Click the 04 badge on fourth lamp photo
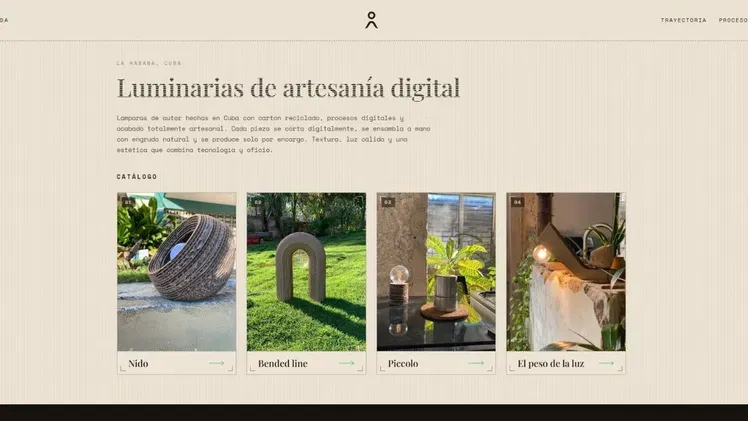 click(518, 202)
